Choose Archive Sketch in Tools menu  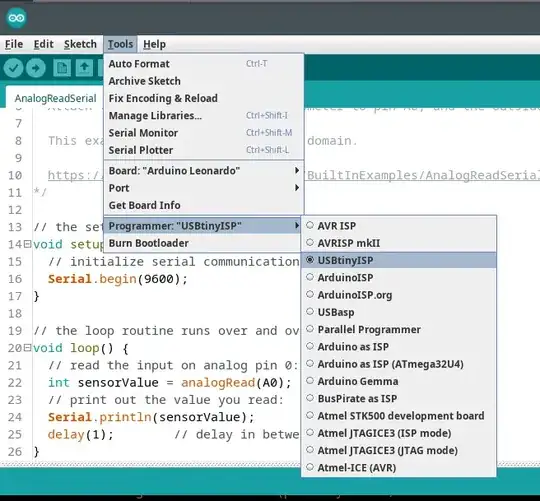coord(204,81)
